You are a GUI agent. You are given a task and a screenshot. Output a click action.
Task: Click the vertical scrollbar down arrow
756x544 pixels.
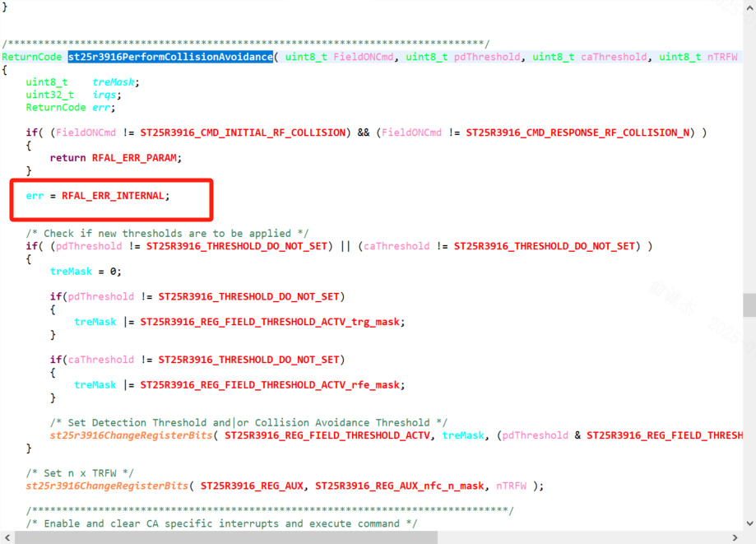[749, 523]
